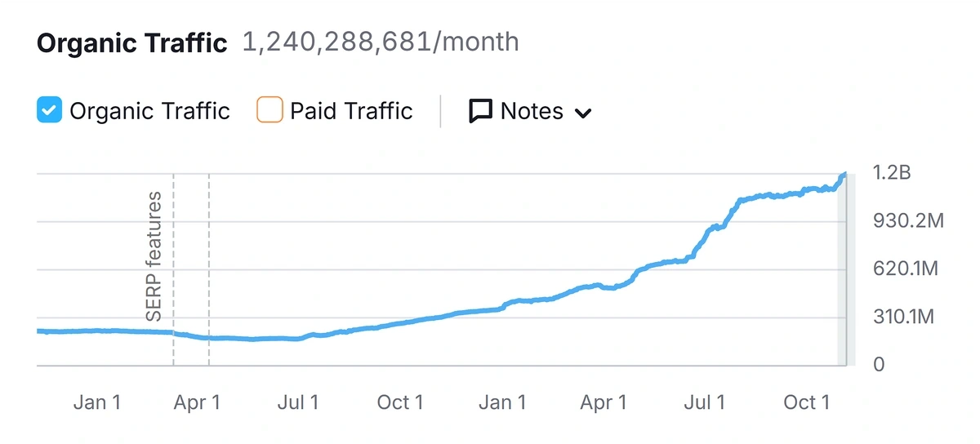Click the 0 baseline y-axis label
This screenshot has height=444, width=980.
click(879, 365)
